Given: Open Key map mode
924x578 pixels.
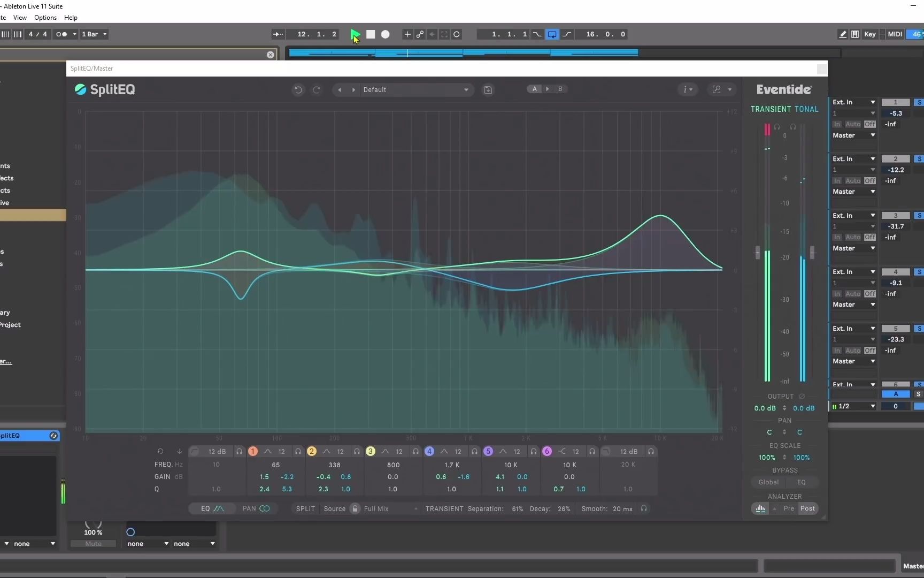Looking at the screenshot, I should pyautogui.click(x=870, y=34).
